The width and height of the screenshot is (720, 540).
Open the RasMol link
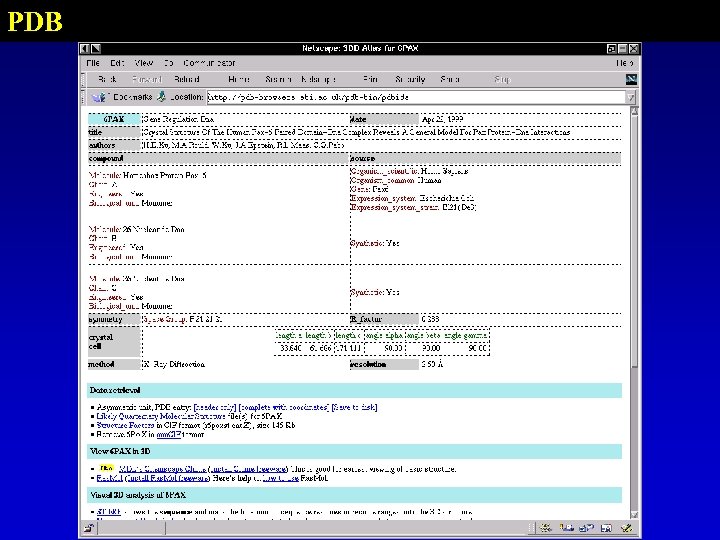click(x=109, y=478)
